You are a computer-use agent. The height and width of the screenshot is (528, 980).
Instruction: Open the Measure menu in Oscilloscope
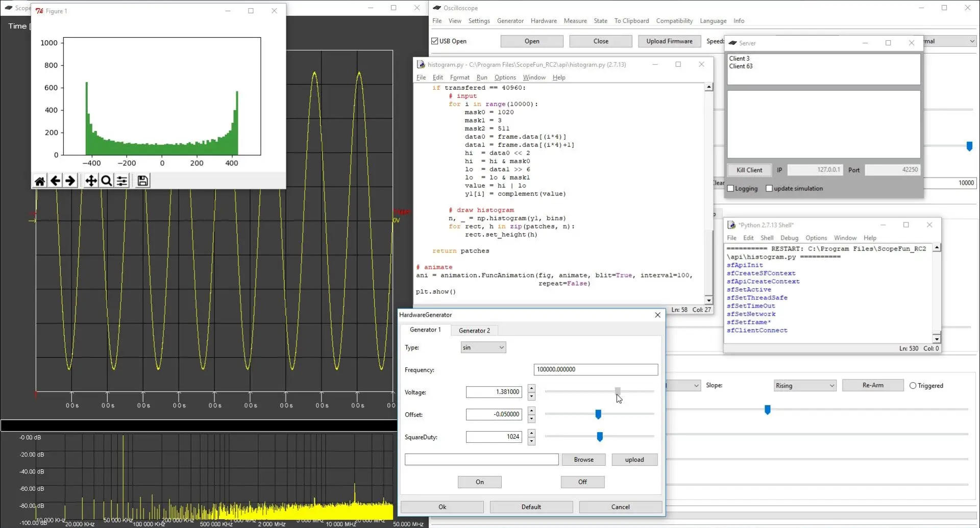tap(575, 21)
